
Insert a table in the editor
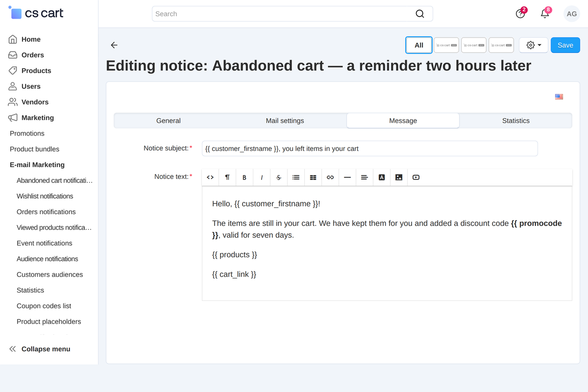(x=313, y=177)
